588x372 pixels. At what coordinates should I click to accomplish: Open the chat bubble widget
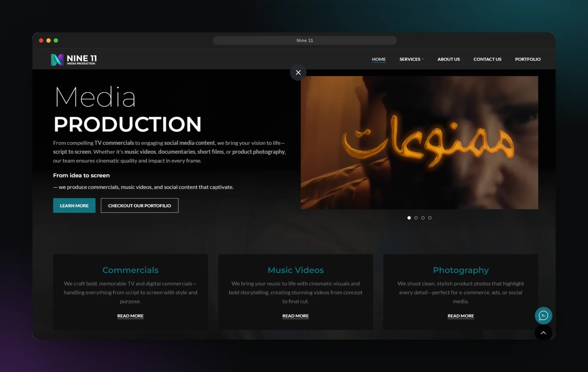[x=543, y=316]
